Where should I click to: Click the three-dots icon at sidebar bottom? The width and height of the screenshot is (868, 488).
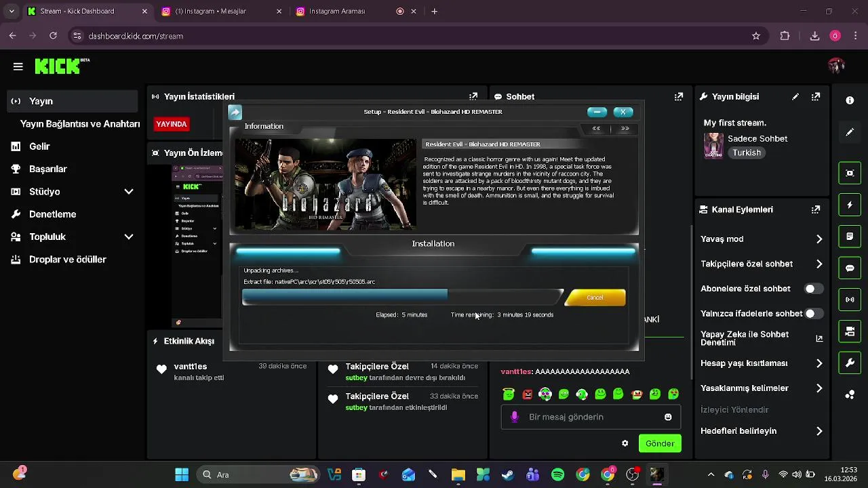click(850, 394)
